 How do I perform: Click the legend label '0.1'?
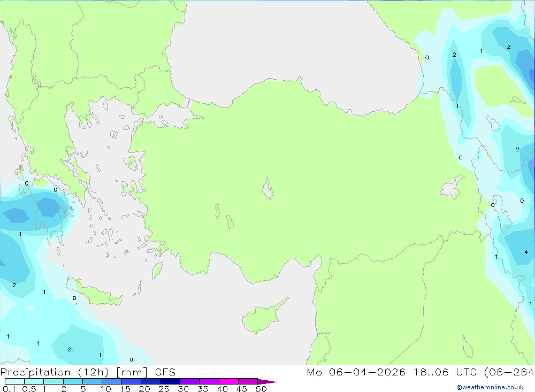[9, 389]
